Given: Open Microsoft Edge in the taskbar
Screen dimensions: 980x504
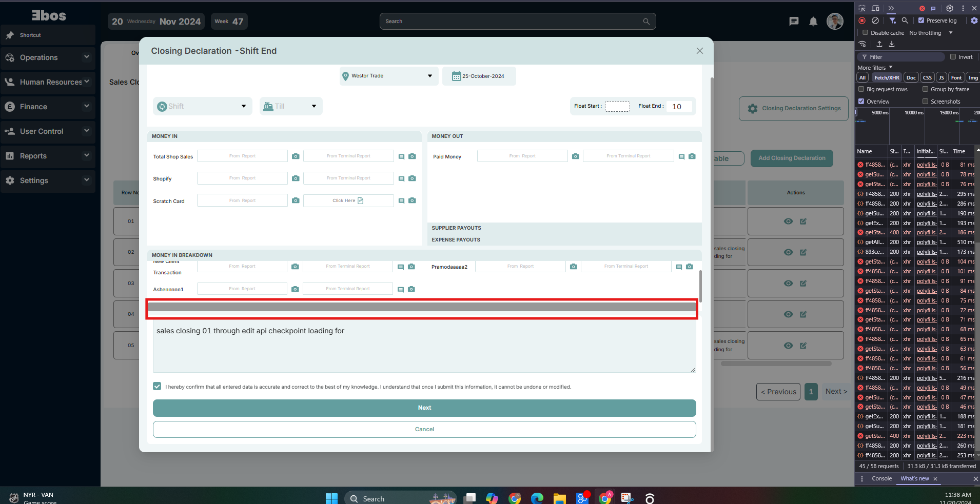Looking at the screenshot, I should coord(537,498).
